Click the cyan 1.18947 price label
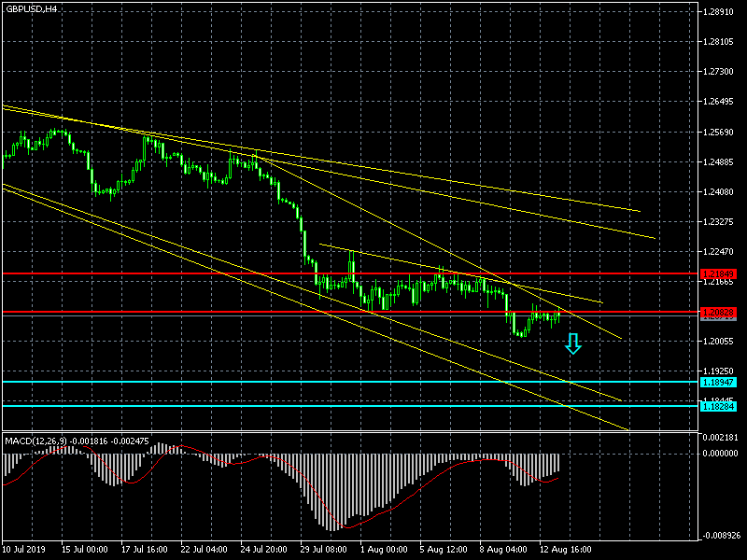This screenshot has width=747, height=560. [718, 382]
